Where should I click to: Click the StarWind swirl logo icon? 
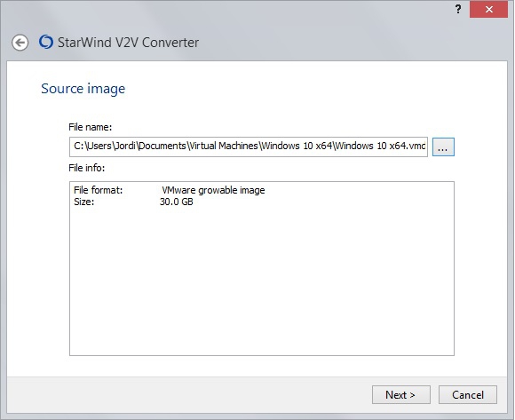(x=46, y=42)
